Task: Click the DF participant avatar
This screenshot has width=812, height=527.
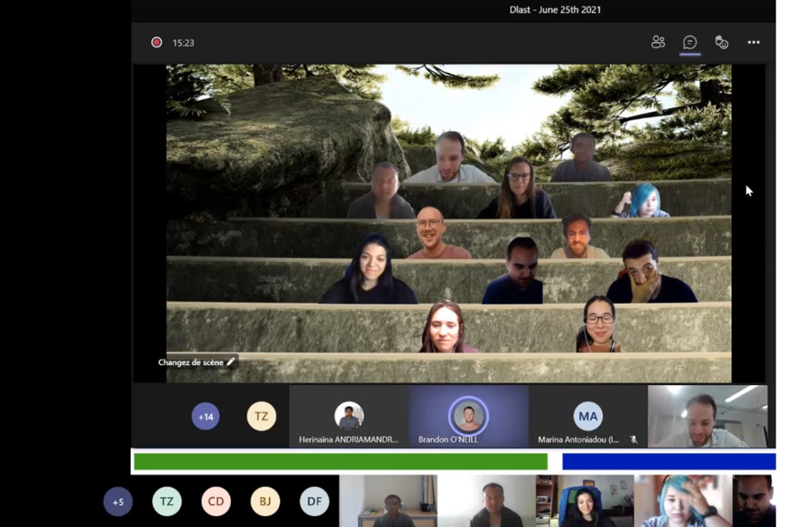Action: [x=314, y=502]
